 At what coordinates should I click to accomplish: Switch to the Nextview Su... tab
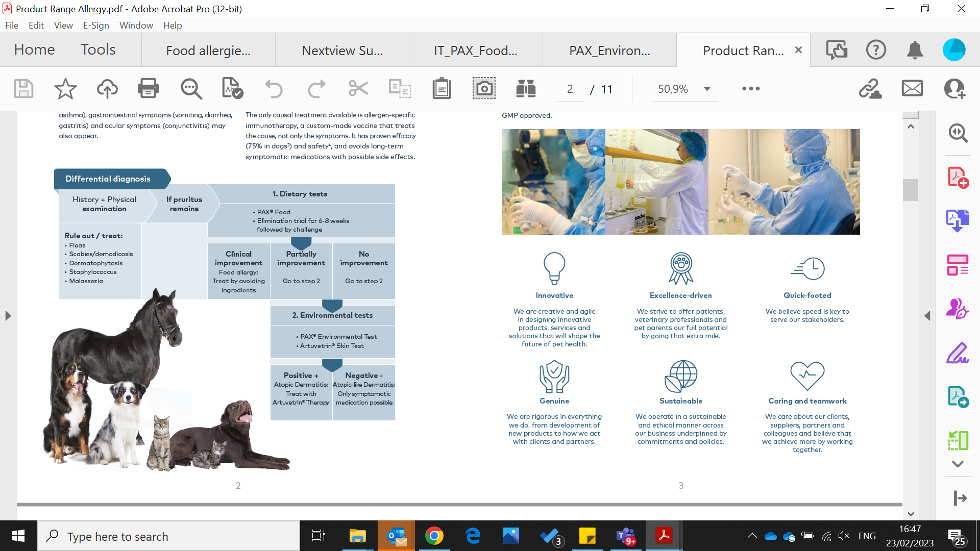point(342,51)
